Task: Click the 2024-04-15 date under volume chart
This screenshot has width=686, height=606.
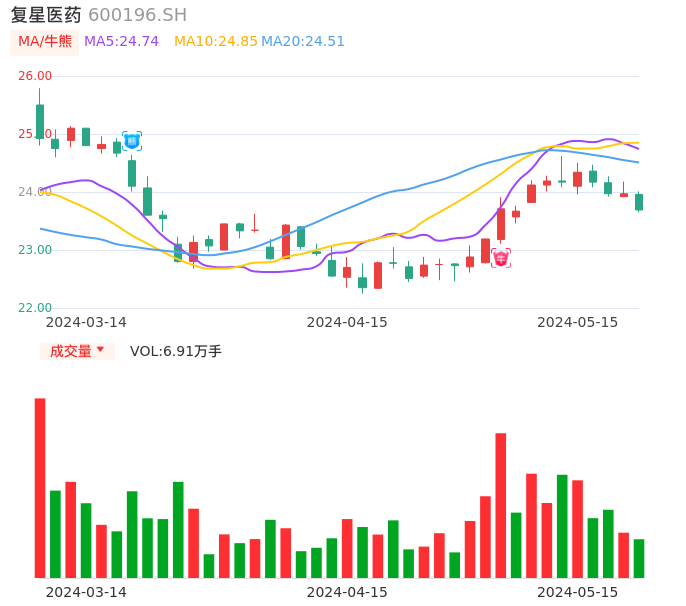Action: [x=347, y=592]
